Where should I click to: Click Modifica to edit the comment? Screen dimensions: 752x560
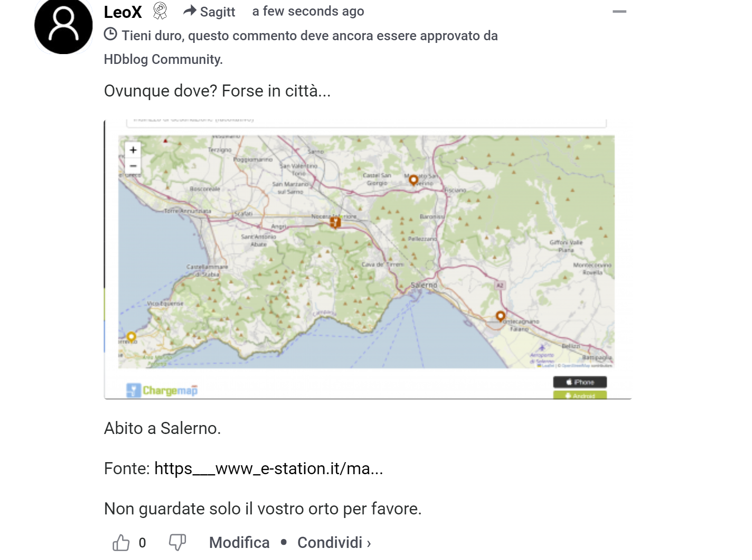240,543
